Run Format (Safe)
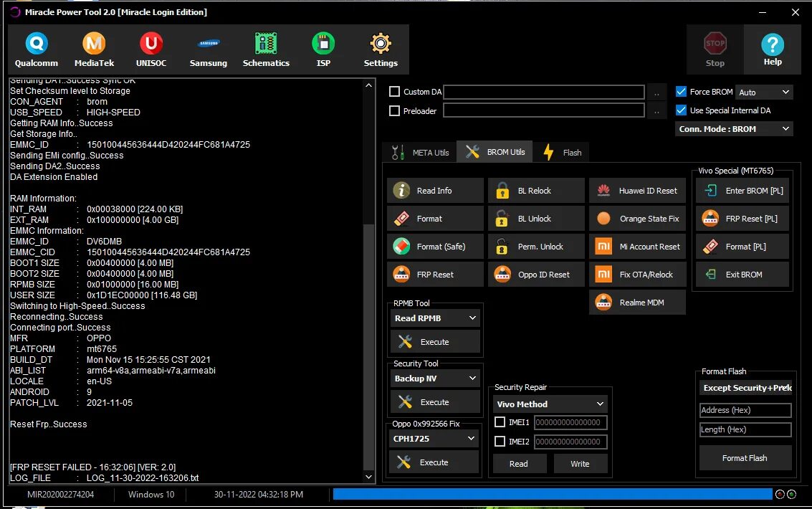 (435, 247)
